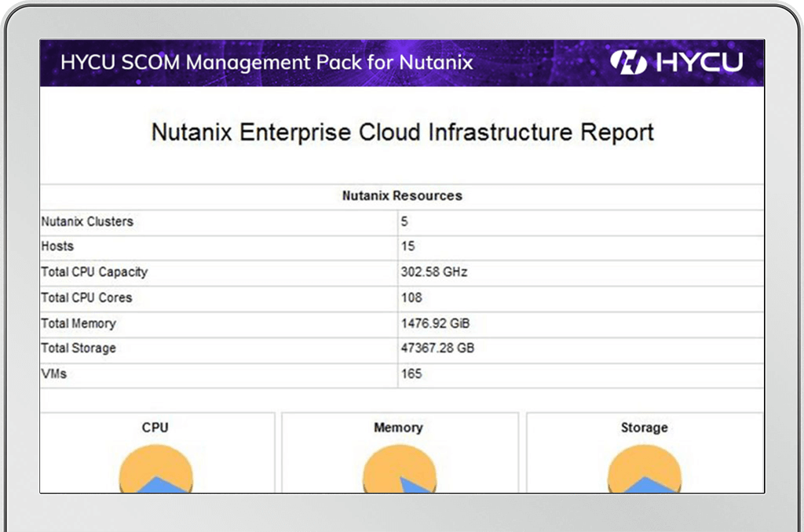Click the HYCU logo in banner

tap(676, 62)
